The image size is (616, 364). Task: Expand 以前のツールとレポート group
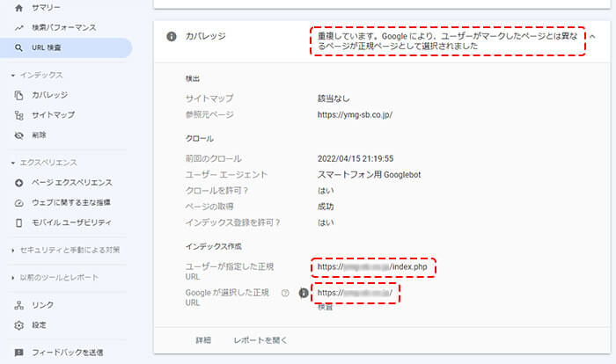point(13,278)
